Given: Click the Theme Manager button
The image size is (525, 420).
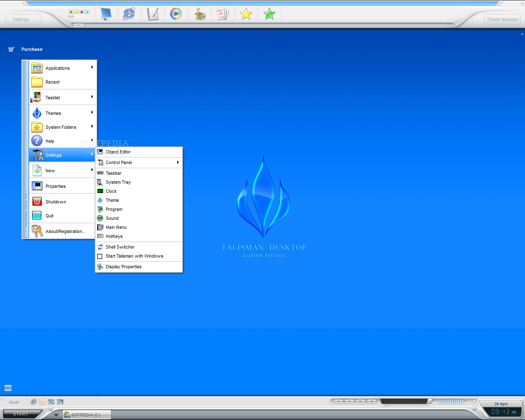Looking at the screenshot, I should (502, 19).
